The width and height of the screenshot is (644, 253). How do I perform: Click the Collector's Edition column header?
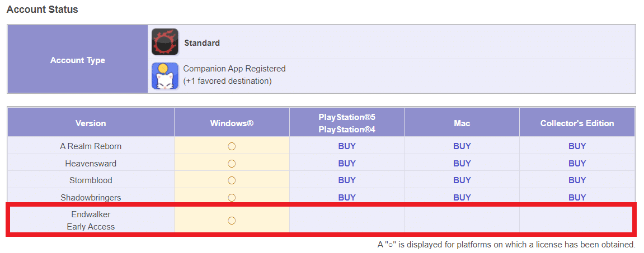(577, 123)
